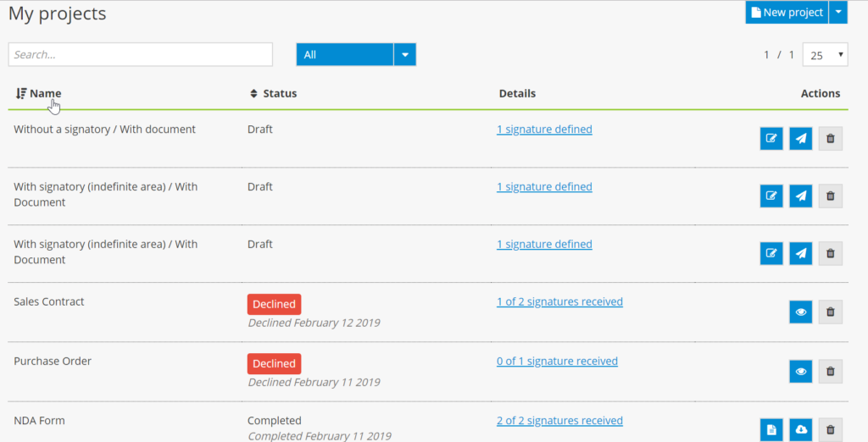Open 1 of 2 signatures received link
The width and height of the screenshot is (868, 442).
coord(559,301)
